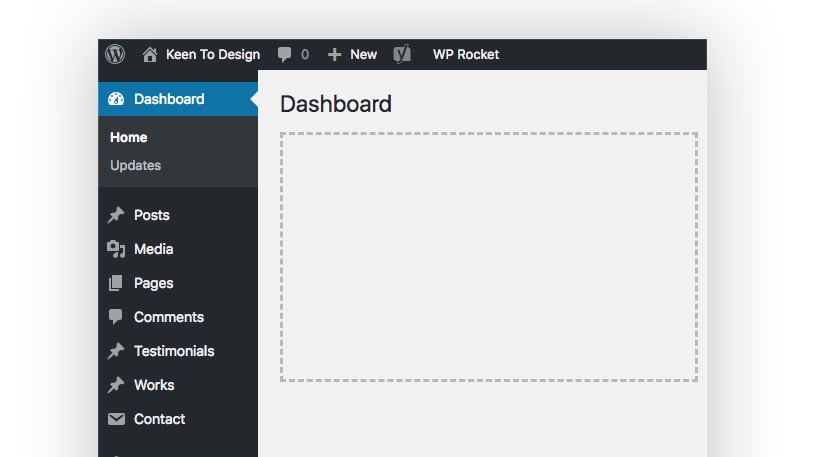The image size is (820, 457).
Task: Open the Pages menu
Action: (x=153, y=283)
